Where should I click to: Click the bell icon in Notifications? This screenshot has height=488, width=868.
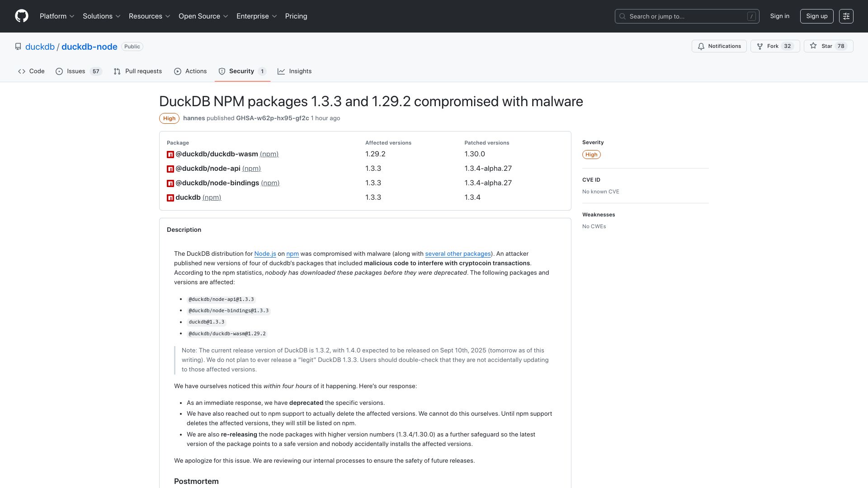pyautogui.click(x=701, y=46)
